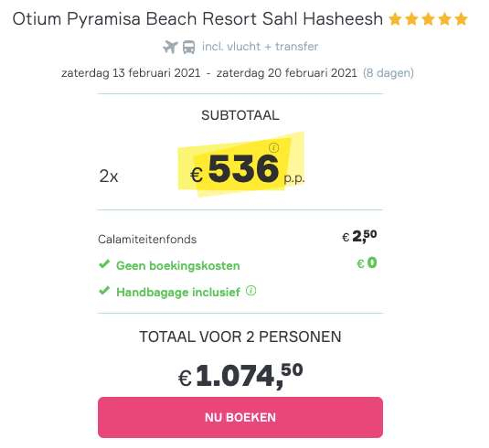The image size is (489, 448).
Task: Select the departure date zaterdag 13 februari 2021
Action: pyautogui.click(x=131, y=73)
